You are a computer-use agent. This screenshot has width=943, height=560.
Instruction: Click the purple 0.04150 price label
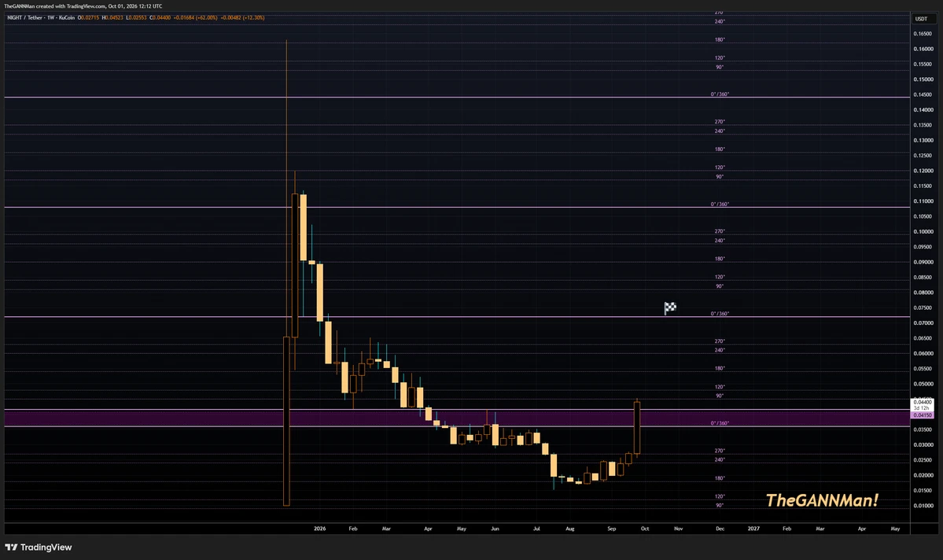tap(923, 415)
